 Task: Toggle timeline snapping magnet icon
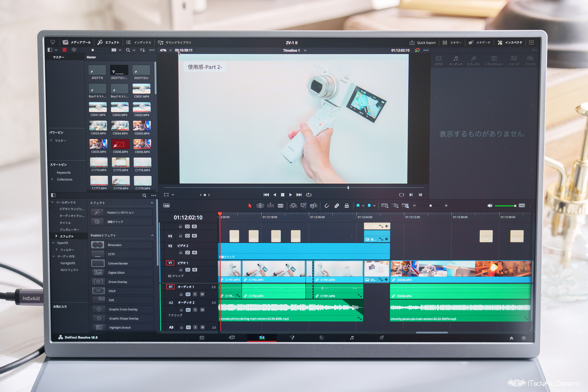(327, 206)
